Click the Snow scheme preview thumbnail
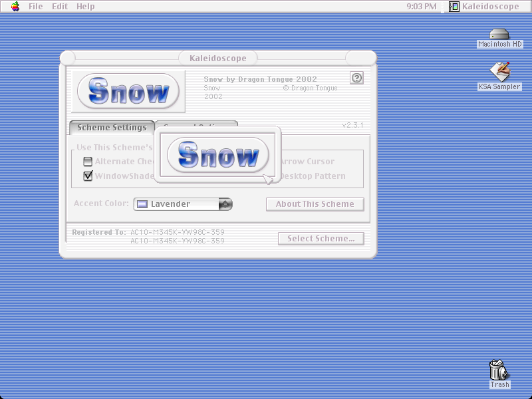Image resolution: width=532 pixels, height=399 pixels. pyautogui.click(x=128, y=91)
